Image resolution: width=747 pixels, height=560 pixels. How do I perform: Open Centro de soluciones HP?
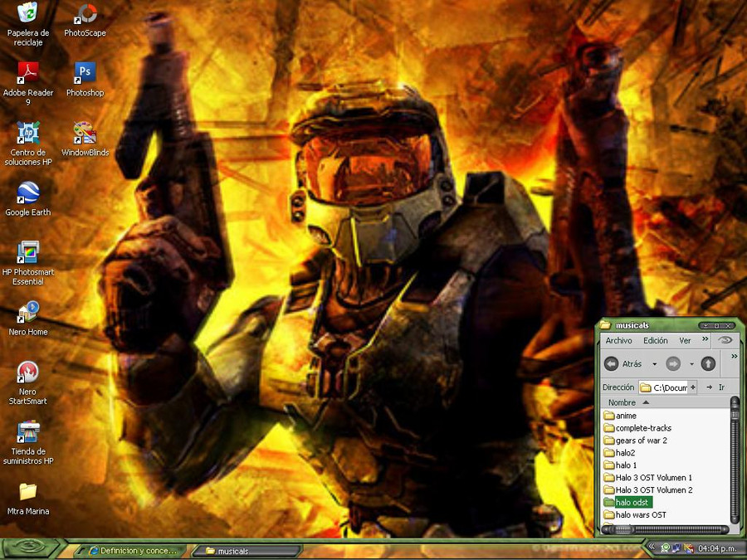27,144
